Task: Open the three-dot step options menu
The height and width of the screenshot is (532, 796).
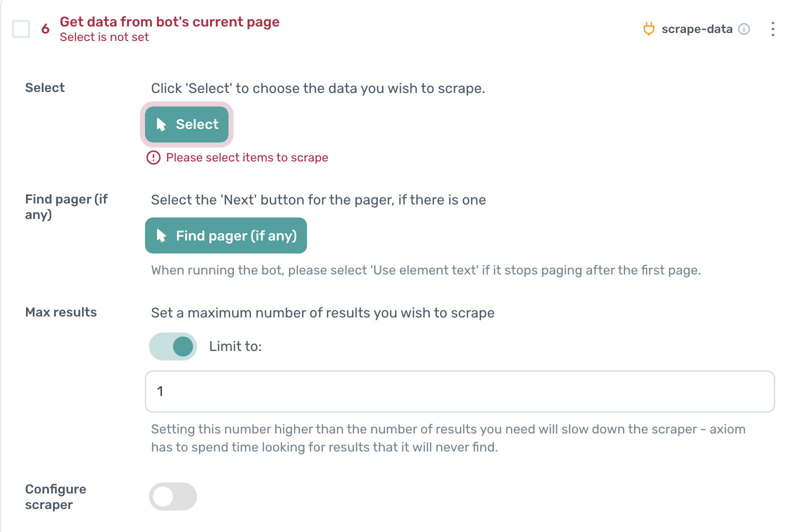Action: click(772, 29)
